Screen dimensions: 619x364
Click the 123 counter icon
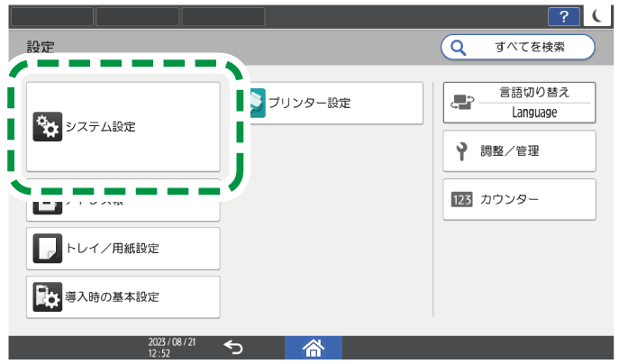(x=462, y=199)
